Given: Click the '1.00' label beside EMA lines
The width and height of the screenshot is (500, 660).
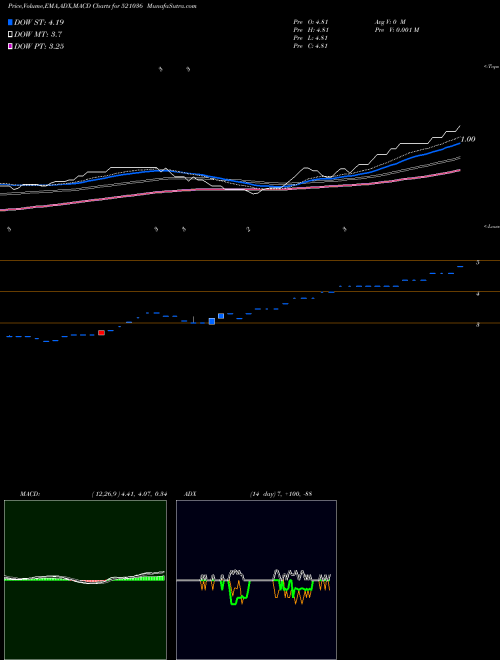Looking at the screenshot, I should [468, 139].
